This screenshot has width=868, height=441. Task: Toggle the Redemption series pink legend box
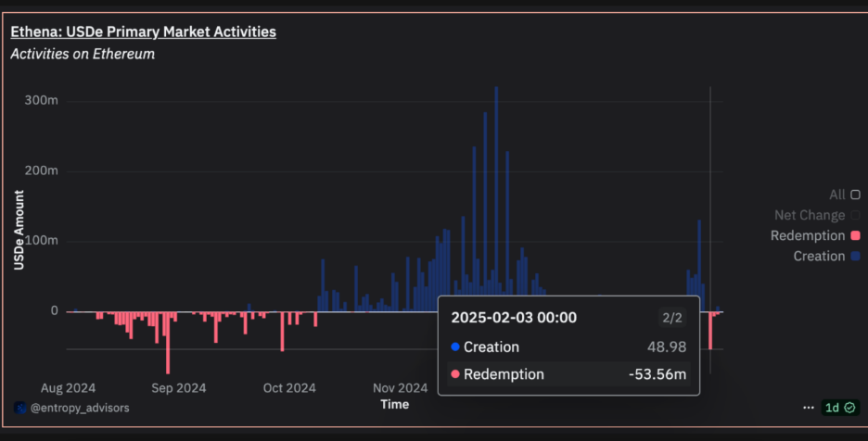[855, 235]
